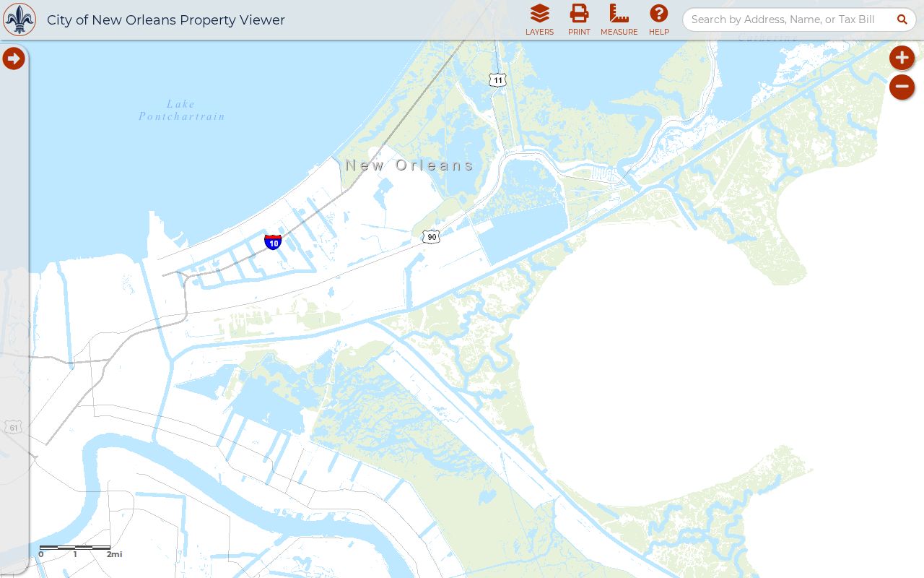Click the Lake Pontchartrain label
Image resolution: width=924 pixels, height=578 pixels.
[x=182, y=110]
